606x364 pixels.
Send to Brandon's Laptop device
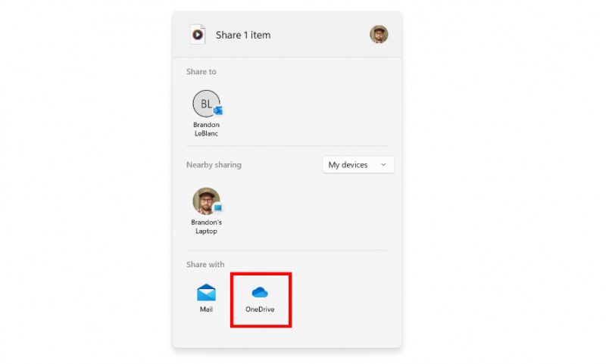click(206, 211)
